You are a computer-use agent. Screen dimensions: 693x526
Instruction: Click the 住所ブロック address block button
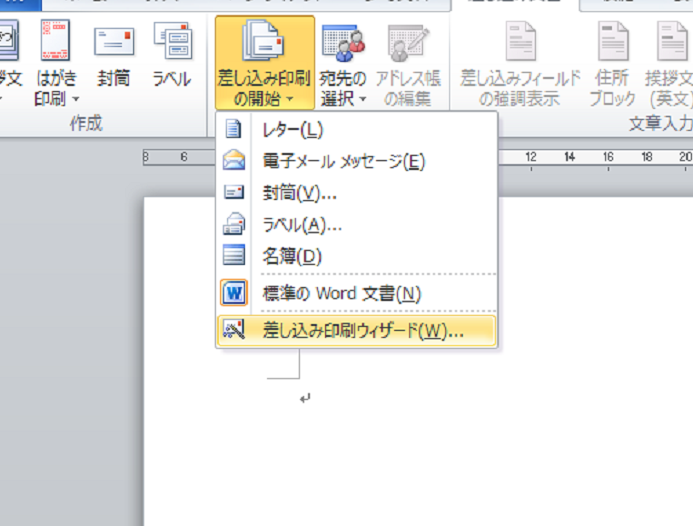[612, 65]
